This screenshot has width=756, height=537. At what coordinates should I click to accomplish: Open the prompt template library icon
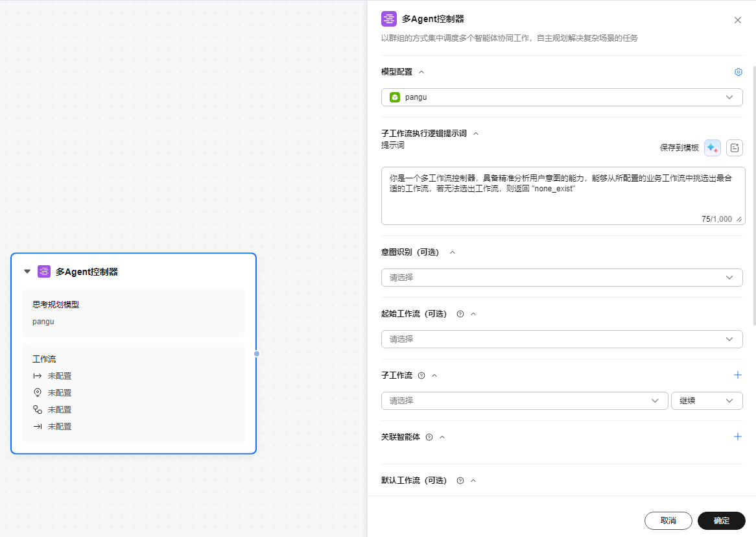(x=735, y=148)
